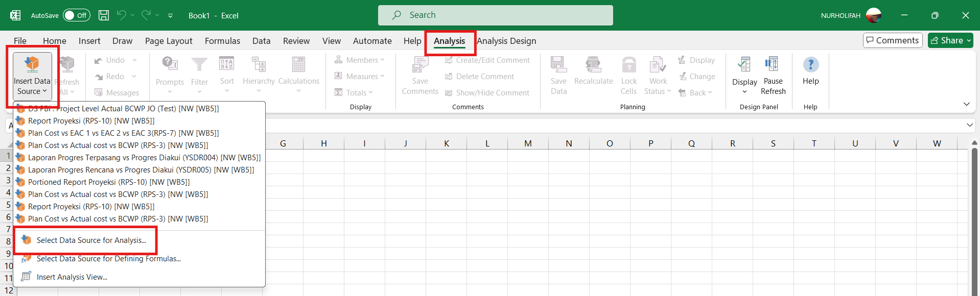Click the Excel app icon
Image resolution: width=980 pixels, height=296 pixels.
[x=15, y=15]
